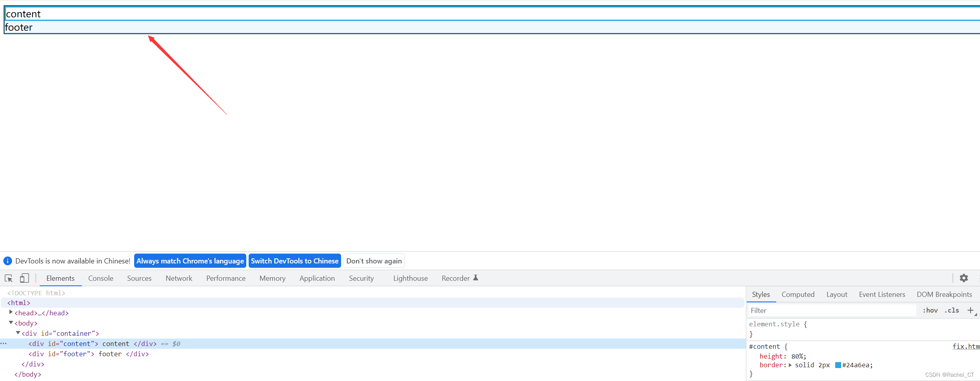Open the fix.htm source link
Image resolution: width=980 pixels, height=381 pixels.
click(x=966, y=346)
